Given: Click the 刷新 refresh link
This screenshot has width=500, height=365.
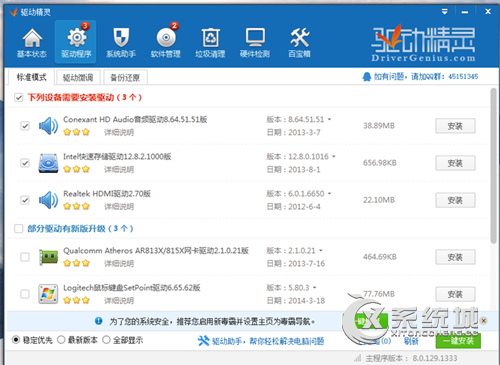Looking at the screenshot, I should tap(411, 341).
